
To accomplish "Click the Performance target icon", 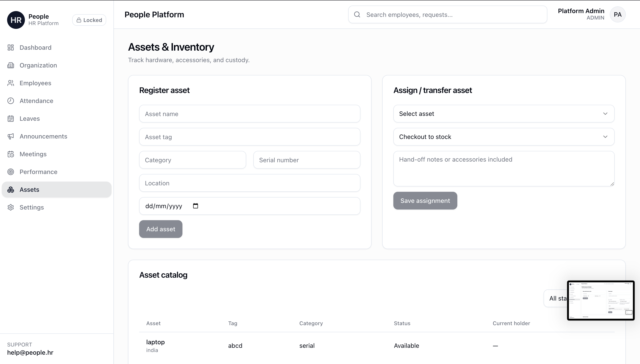I will pyautogui.click(x=10, y=172).
